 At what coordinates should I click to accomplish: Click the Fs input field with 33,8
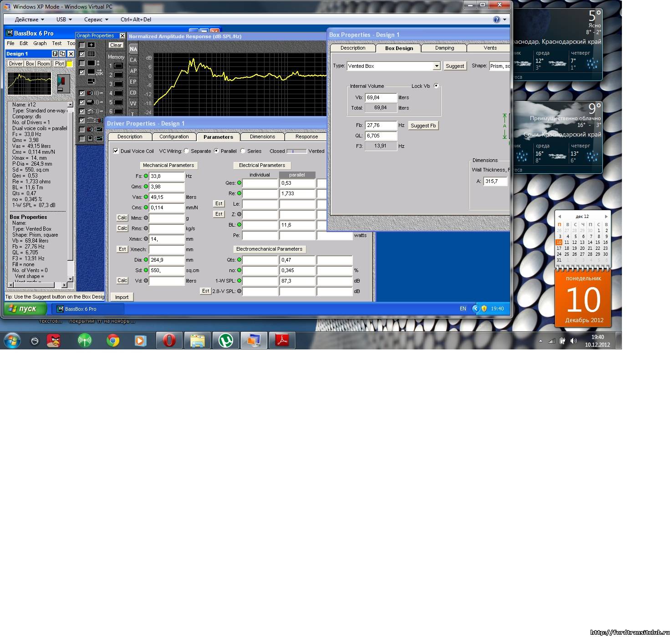tap(166, 176)
